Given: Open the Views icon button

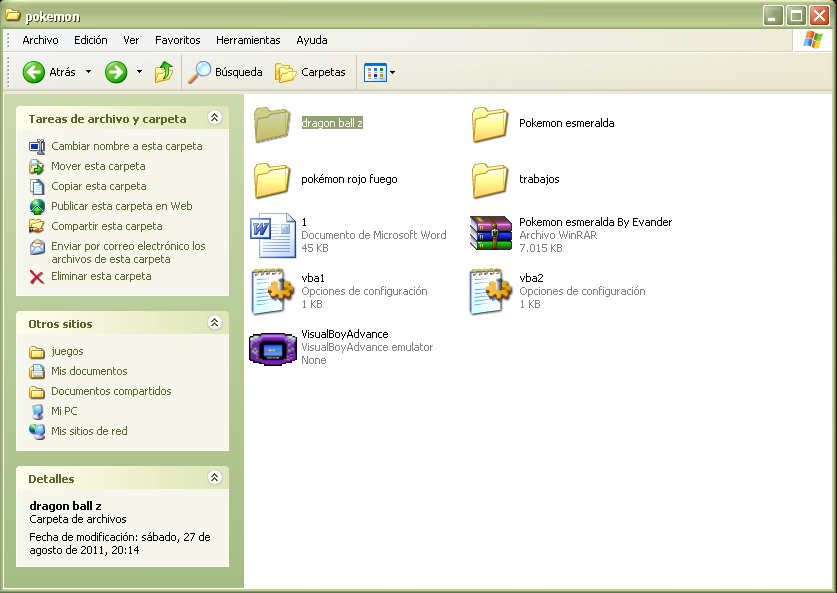Looking at the screenshot, I should [375, 73].
